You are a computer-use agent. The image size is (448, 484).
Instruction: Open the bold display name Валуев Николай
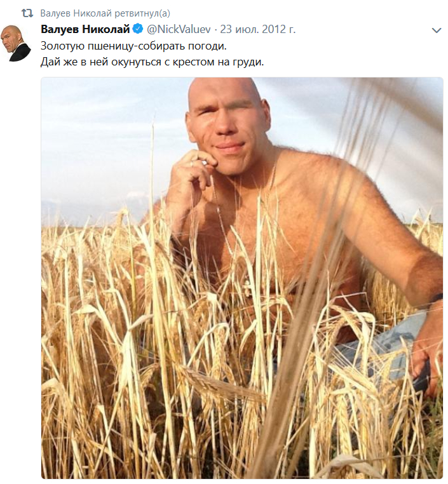click(x=85, y=29)
